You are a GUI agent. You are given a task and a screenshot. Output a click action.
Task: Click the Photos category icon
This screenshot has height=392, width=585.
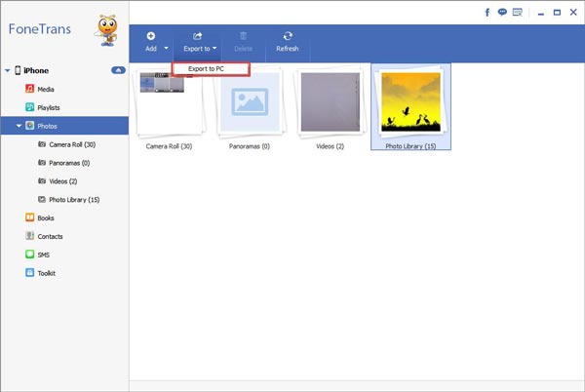[x=30, y=126]
